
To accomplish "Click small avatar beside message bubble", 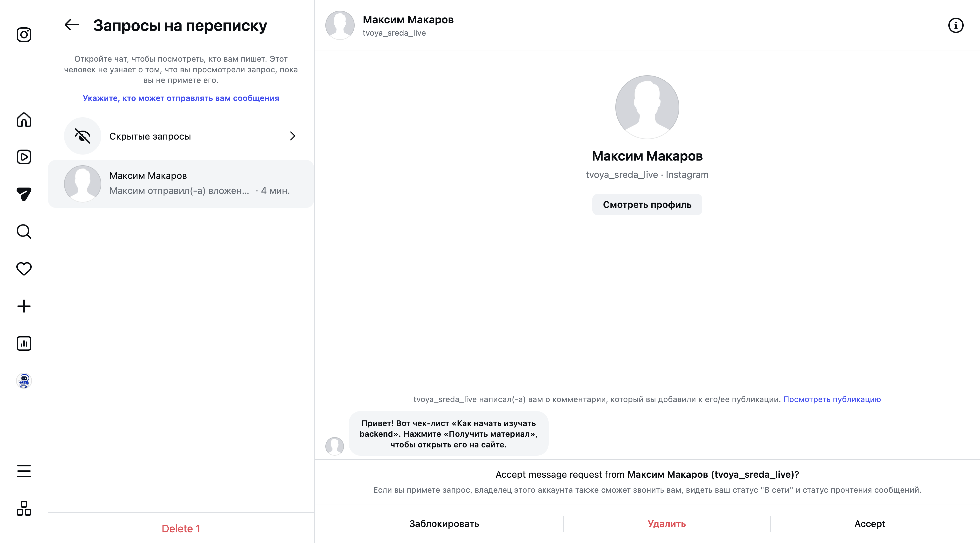I will pyautogui.click(x=334, y=446).
